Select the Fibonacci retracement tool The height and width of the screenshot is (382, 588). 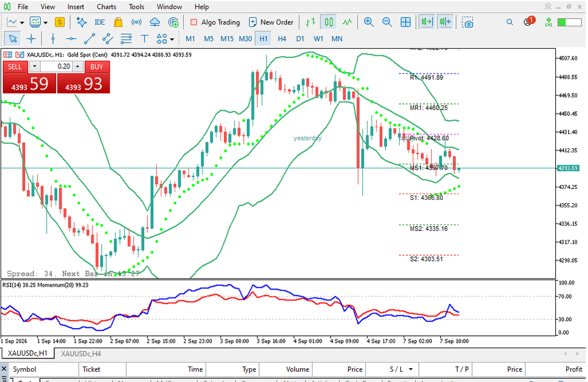pos(126,38)
